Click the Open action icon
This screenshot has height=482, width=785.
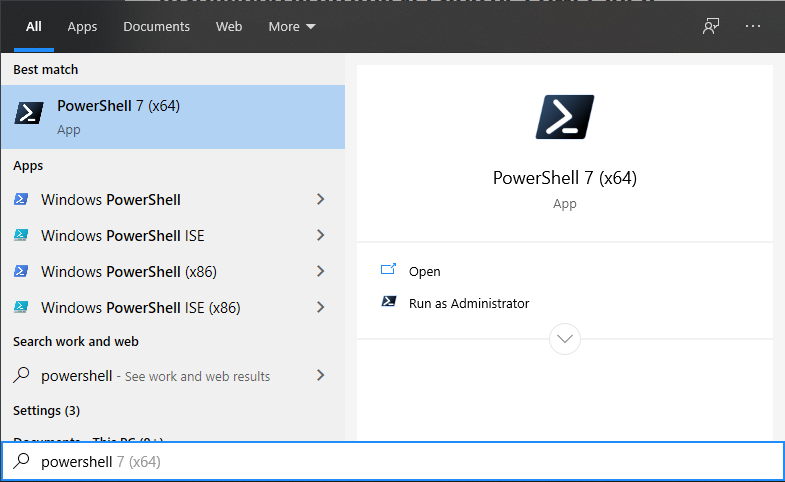[388, 270]
